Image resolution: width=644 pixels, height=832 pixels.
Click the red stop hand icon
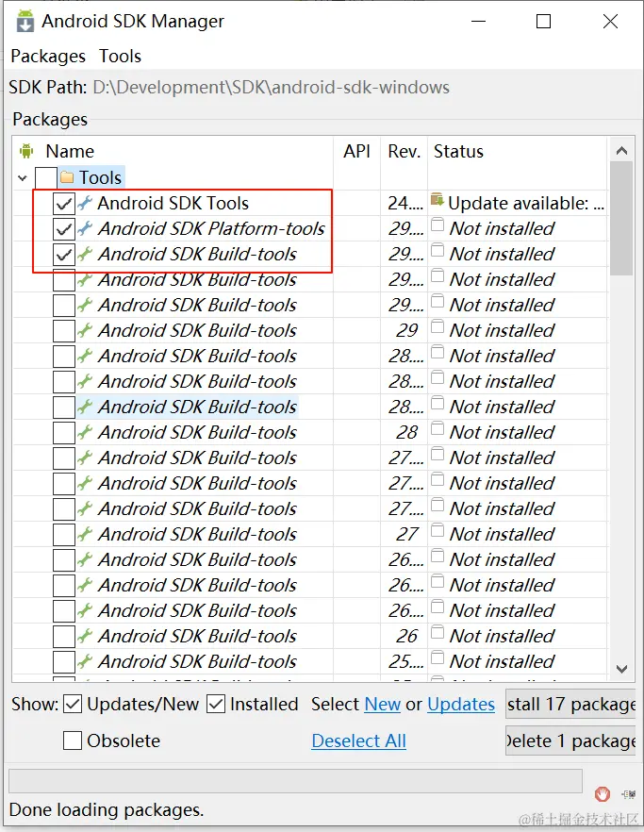click(603, 794)
